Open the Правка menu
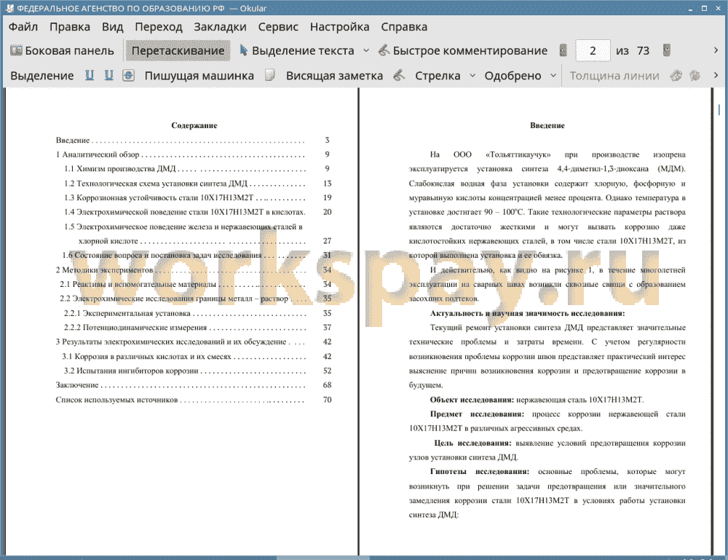 pos(70,27)
